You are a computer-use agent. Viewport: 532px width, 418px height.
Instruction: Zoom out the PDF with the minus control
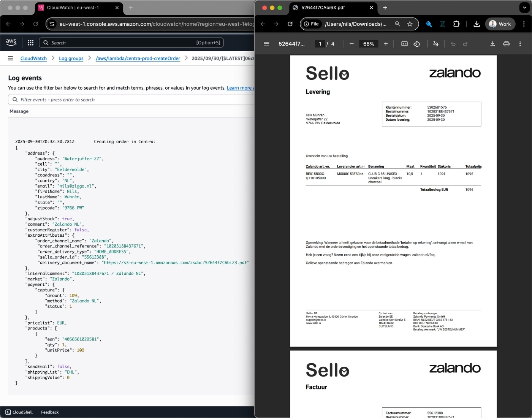[351, 44]
